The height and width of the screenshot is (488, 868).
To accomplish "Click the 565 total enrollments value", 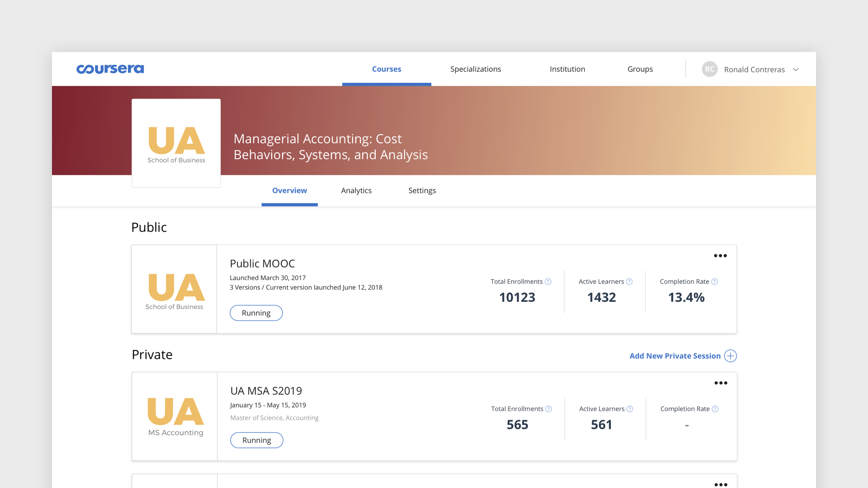I will pos(517,425).
